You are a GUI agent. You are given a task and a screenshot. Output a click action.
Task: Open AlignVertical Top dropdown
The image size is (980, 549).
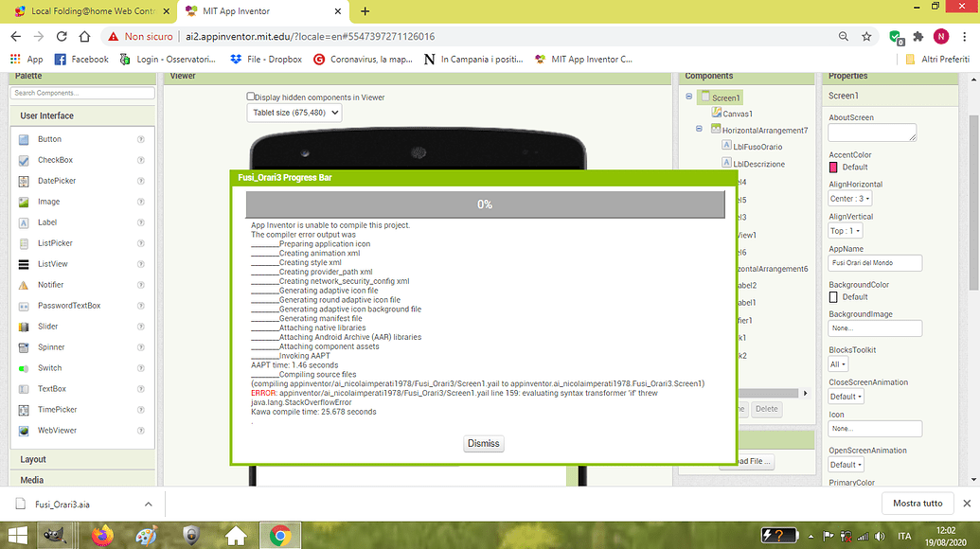845,231
